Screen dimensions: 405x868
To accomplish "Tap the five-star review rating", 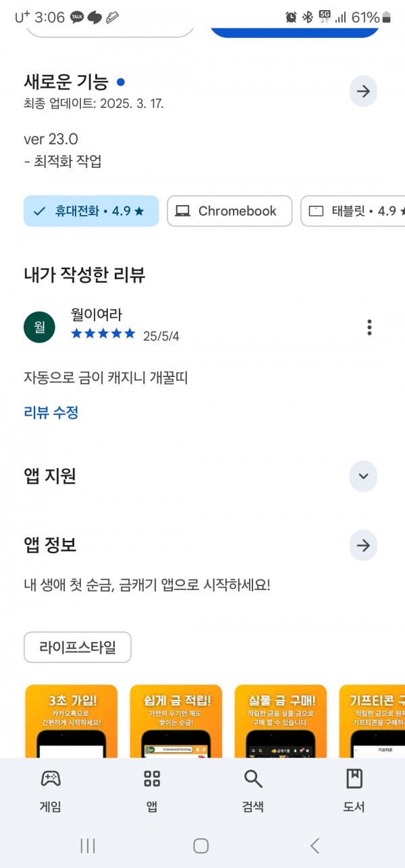I will click(103, 334).
